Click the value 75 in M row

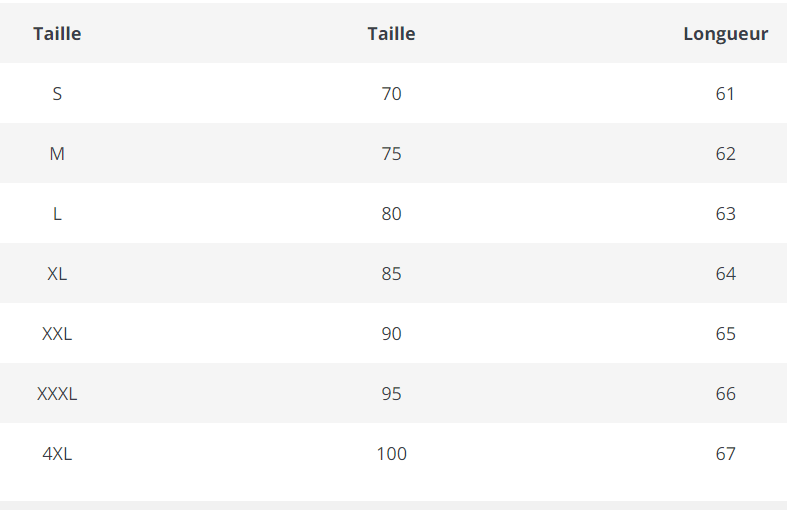[391, 154]
